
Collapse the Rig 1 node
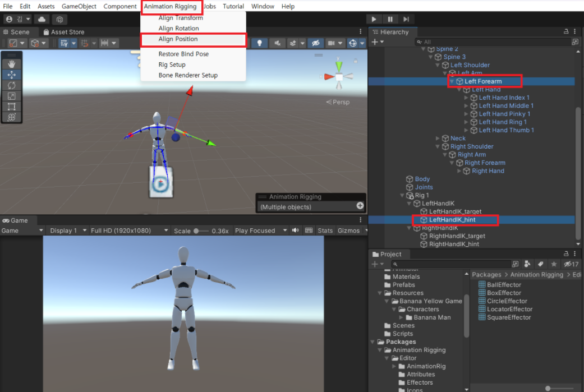tap(402, 196)
